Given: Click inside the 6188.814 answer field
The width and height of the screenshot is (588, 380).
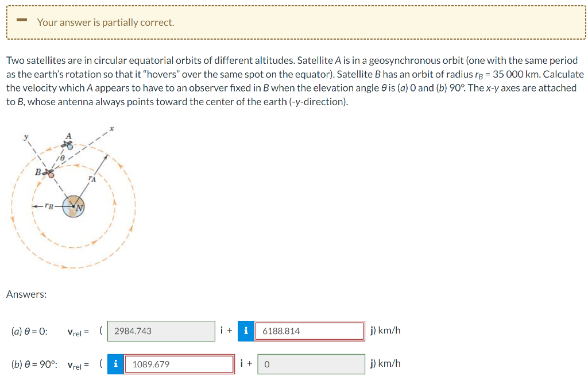Looking at the screenshot, I should [x=310, y=331].
